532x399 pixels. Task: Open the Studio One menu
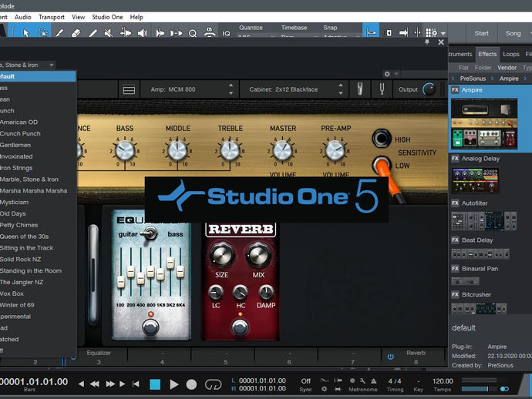107,17
